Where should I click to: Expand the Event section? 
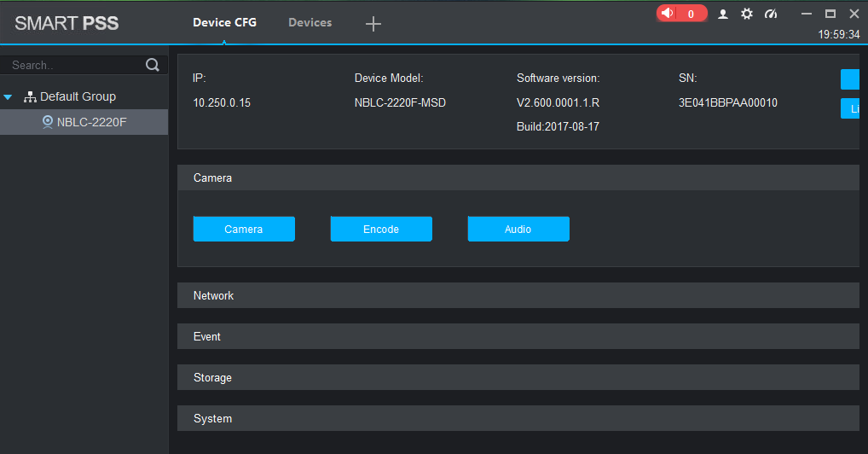[x=518, y=336]
